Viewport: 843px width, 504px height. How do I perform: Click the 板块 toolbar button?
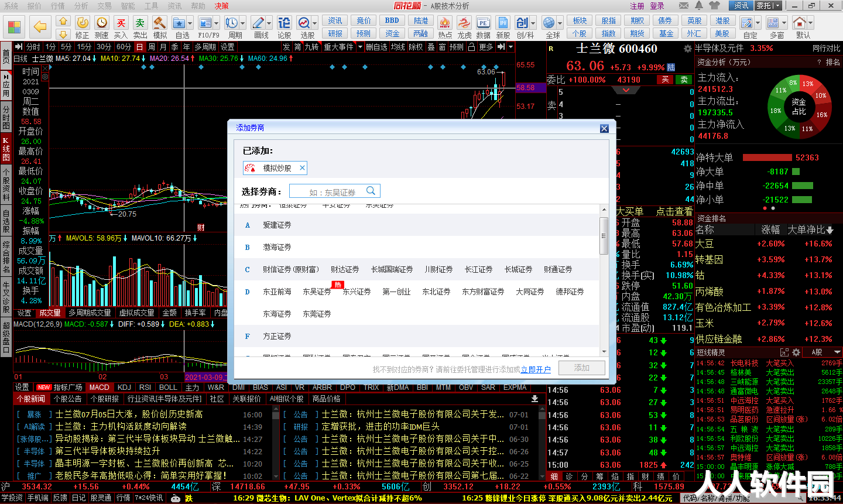[580, 20]
